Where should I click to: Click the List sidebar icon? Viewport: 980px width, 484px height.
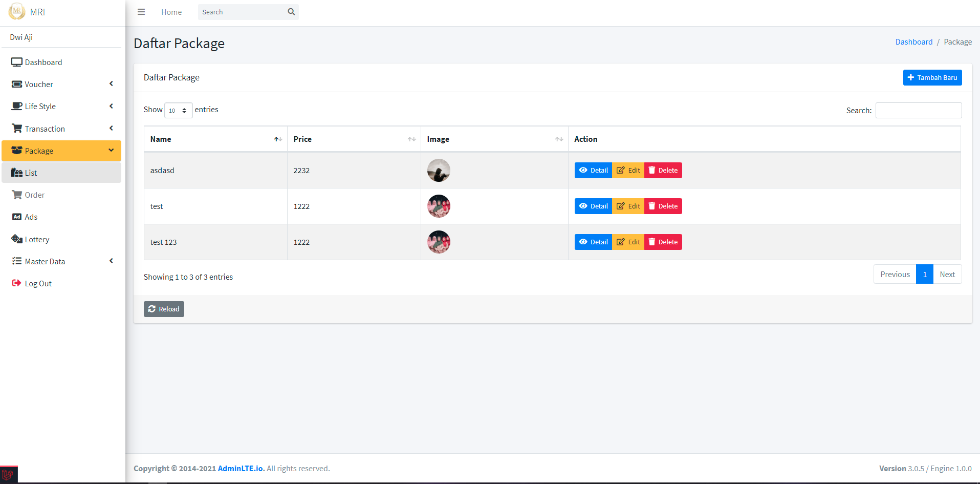point(17,173)
